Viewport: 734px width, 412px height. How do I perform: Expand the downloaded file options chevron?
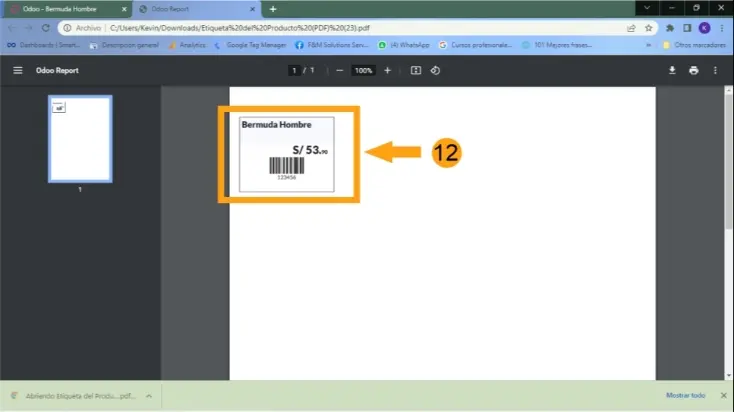(x=149, y=396)
